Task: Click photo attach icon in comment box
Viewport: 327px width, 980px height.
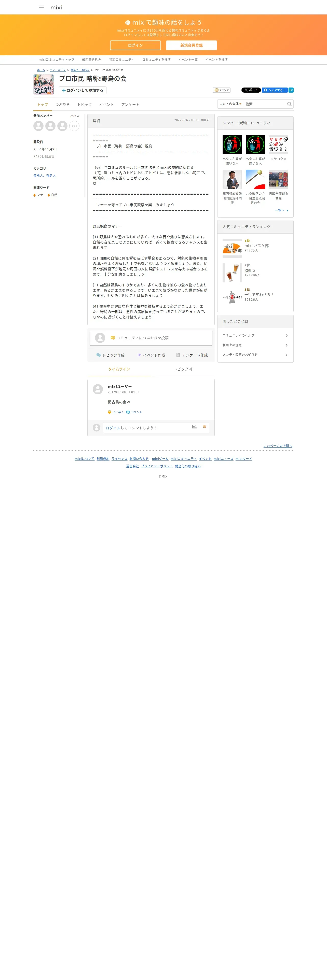Action: 195,427
